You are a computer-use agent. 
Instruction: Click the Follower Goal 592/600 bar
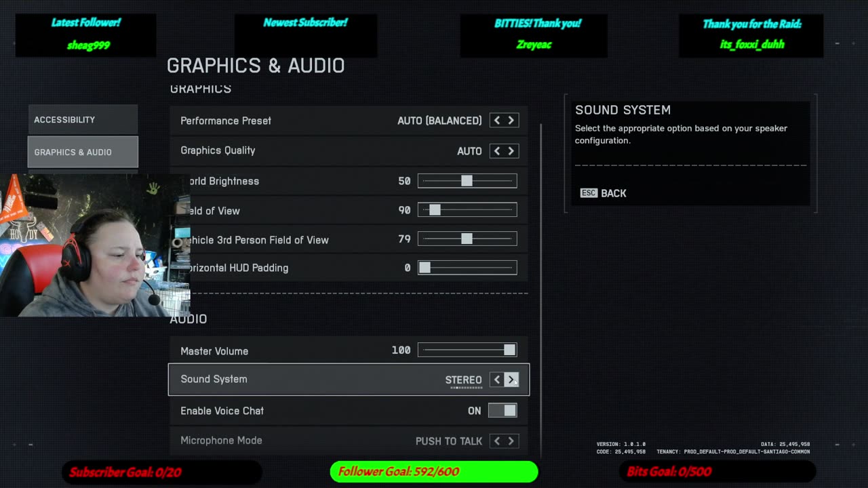(434, 472)
